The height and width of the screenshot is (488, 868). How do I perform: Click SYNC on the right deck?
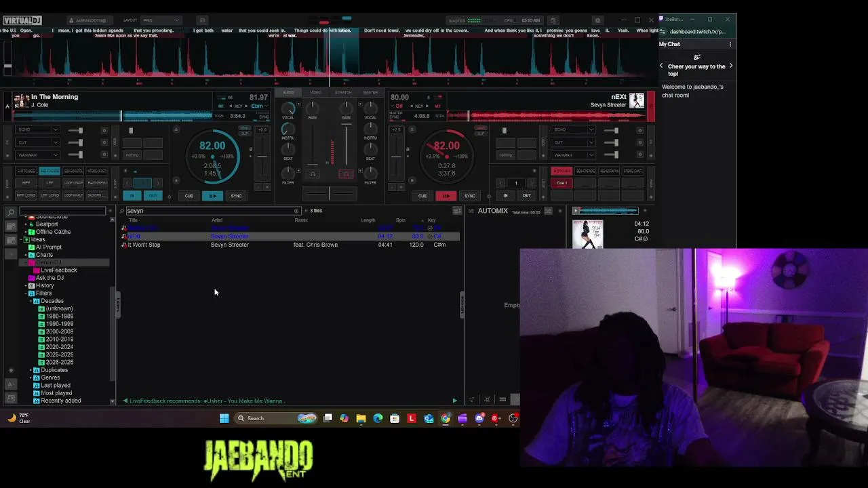click(470, 196)
